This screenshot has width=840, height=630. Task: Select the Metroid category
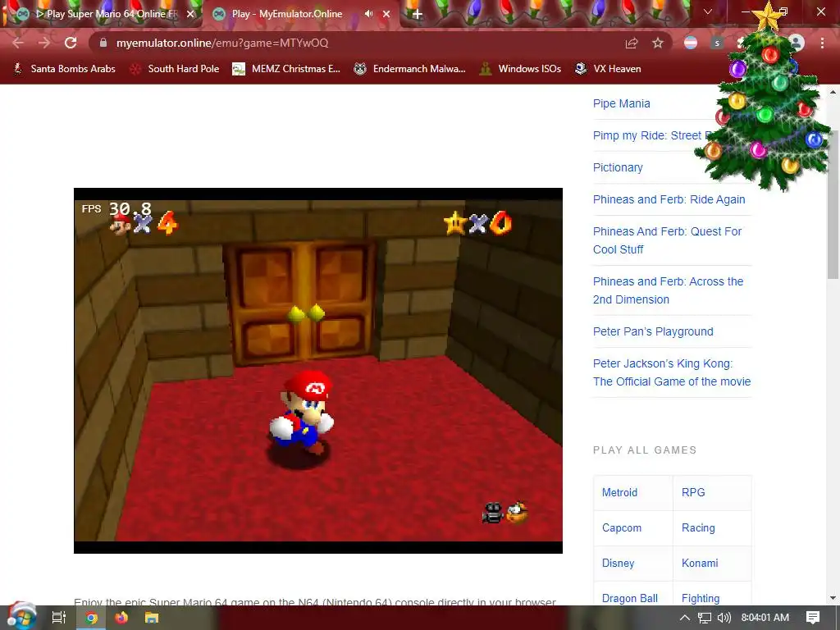[620, 492]
